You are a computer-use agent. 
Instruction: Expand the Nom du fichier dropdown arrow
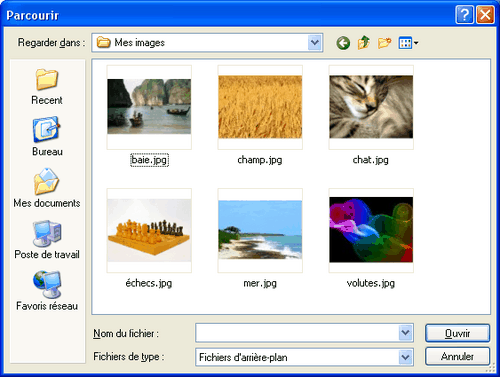406,333
